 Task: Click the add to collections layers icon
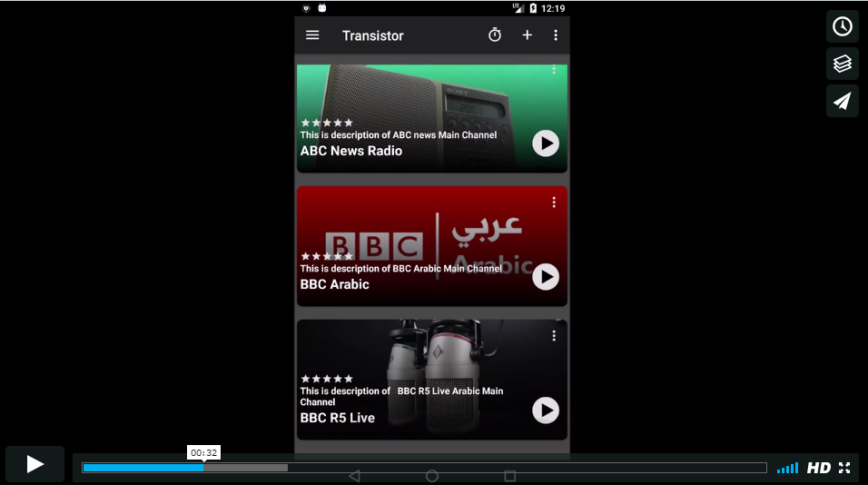click(843, 64)
